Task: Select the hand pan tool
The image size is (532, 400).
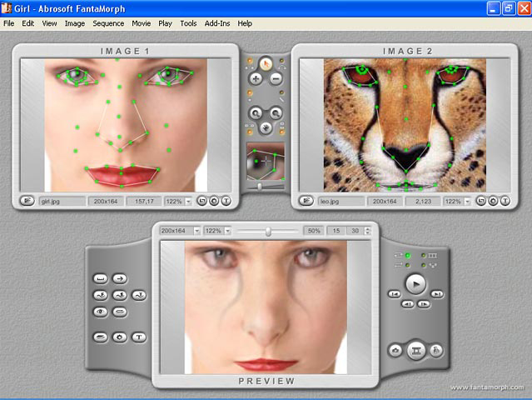Action: [266, 128]
